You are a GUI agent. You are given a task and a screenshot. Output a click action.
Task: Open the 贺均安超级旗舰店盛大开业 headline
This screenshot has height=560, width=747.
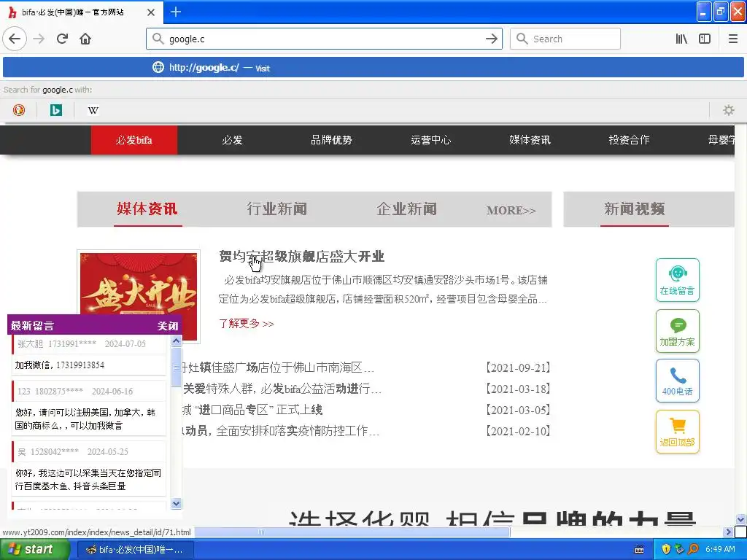pyautogui.click(x=301, y=257)
